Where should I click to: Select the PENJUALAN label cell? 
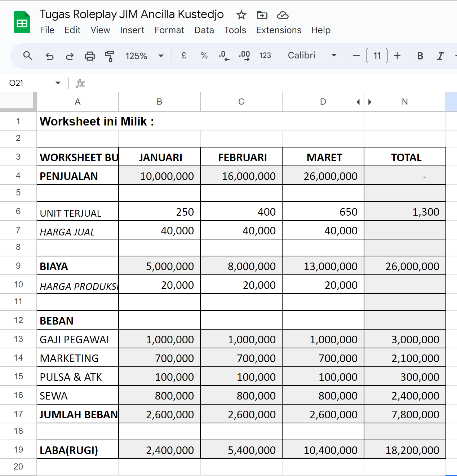[x=78, y=176]
